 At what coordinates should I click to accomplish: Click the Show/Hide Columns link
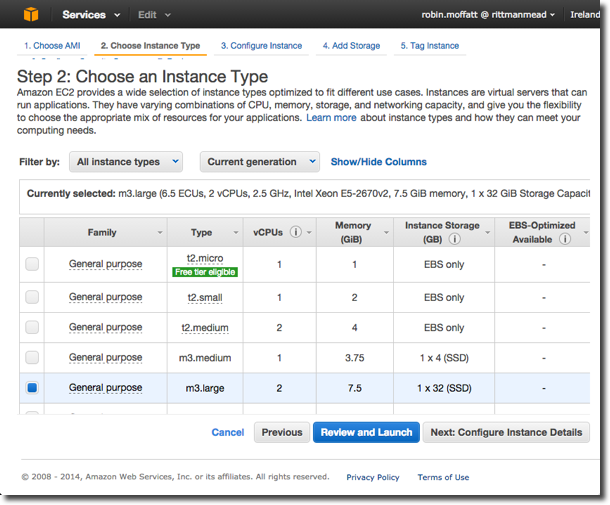pyautogui.click(x=378, y=162)
